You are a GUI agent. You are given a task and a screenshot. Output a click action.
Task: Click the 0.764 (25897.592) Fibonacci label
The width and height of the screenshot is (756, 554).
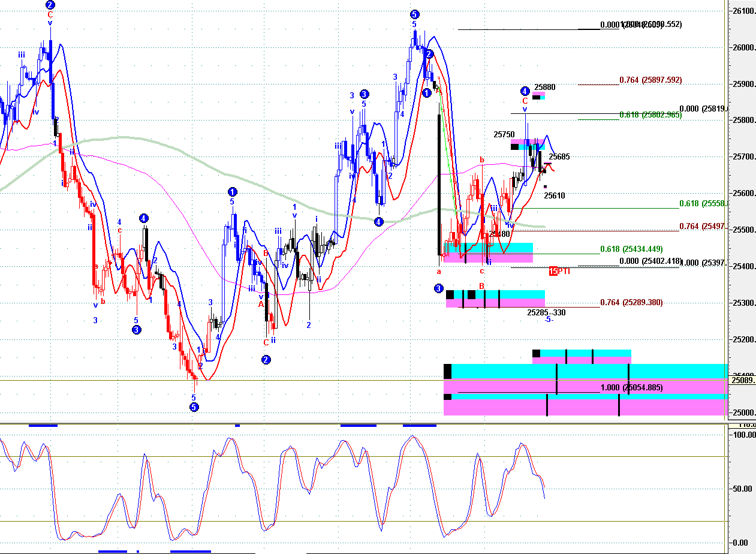click(x=650, y=80)
